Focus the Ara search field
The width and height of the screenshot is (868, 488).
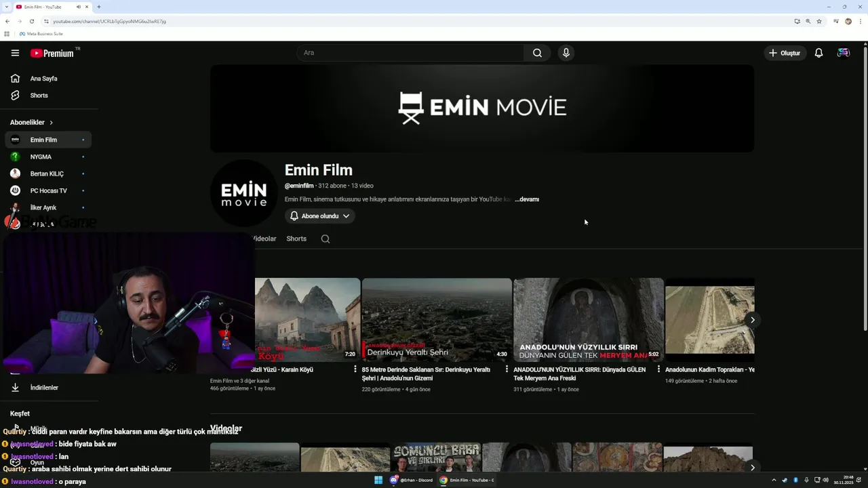[x=410, y=53]
